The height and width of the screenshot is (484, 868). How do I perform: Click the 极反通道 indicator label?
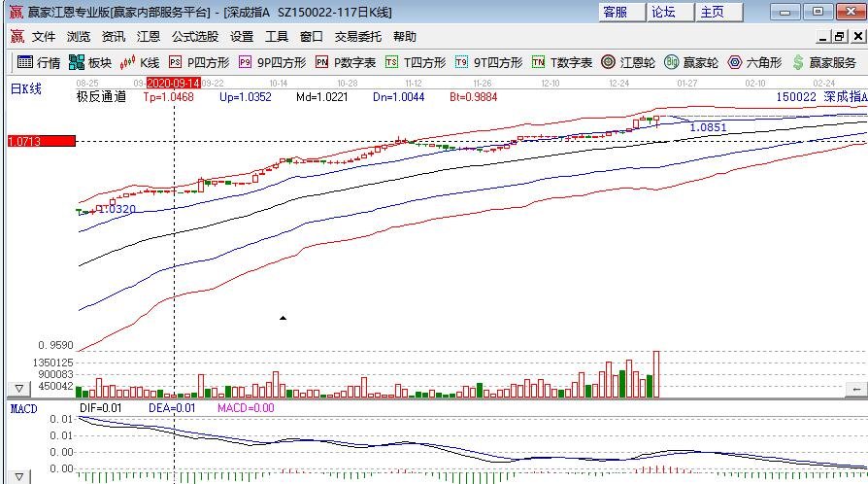[x=101, y=97]
